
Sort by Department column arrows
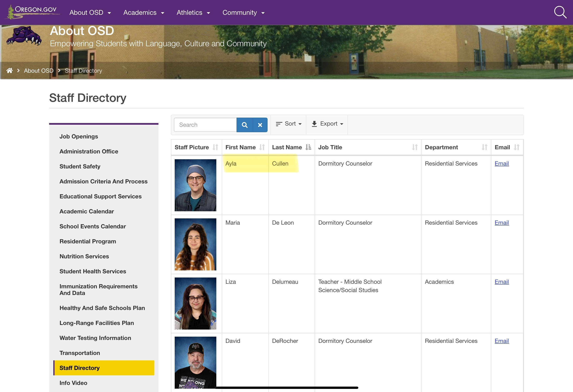[x=485, y=147]
